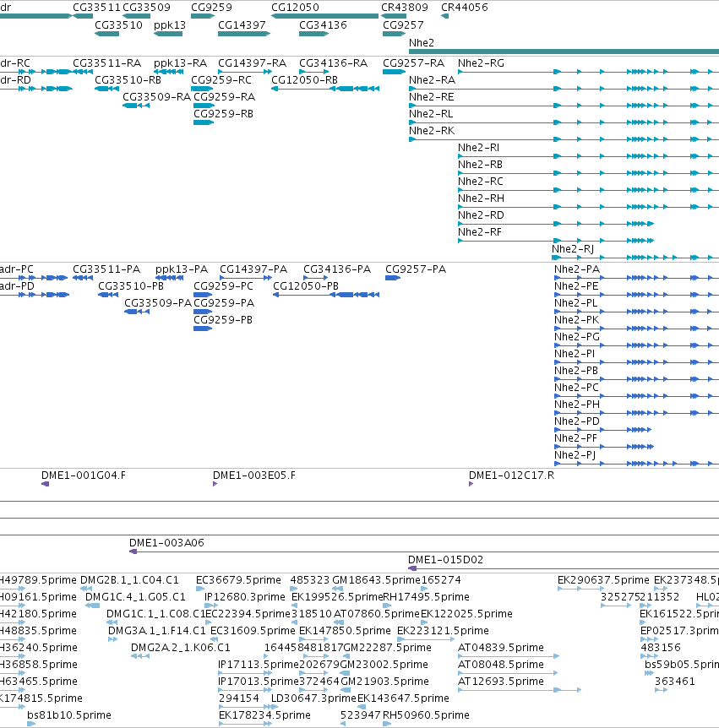Open the DME1-003A06 feature label
Screen dimensions: 719x728
click(166, 543)
